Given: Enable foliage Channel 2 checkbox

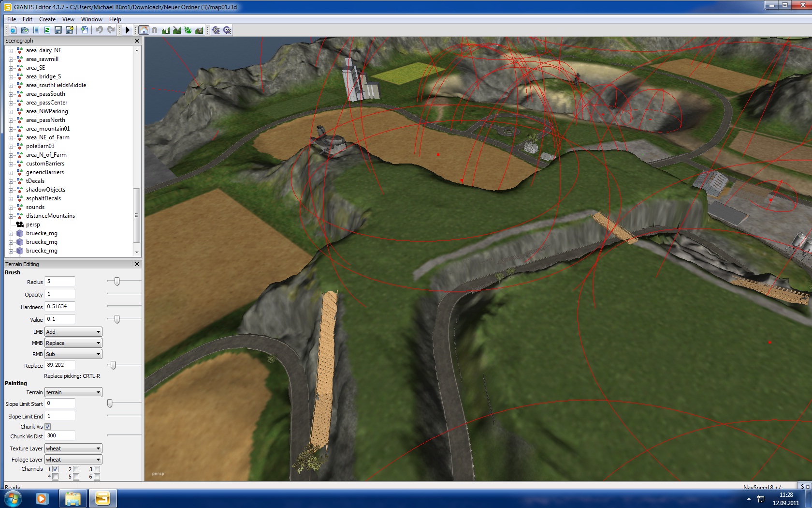Looking at the screenshot, I should coord(76,469).
